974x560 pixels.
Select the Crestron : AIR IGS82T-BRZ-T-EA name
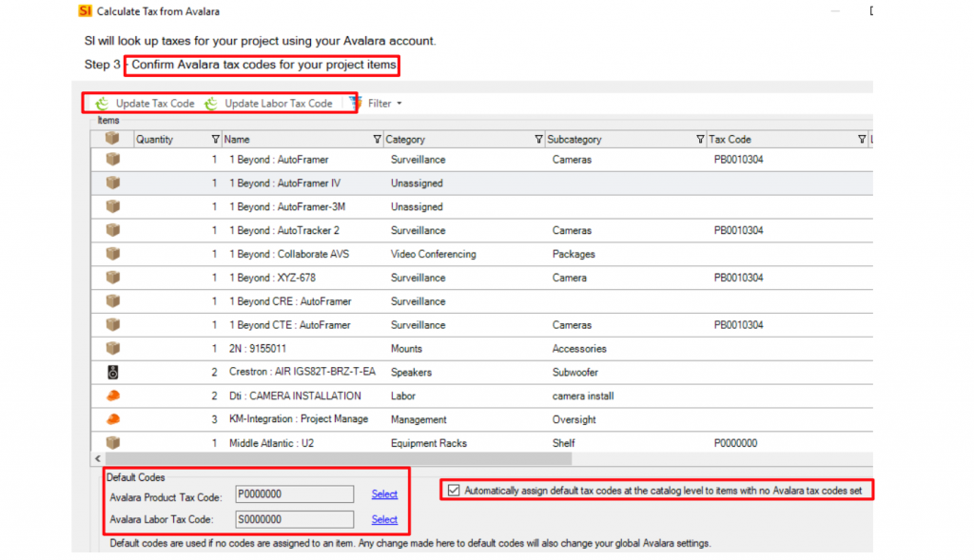tap(302, 372)
